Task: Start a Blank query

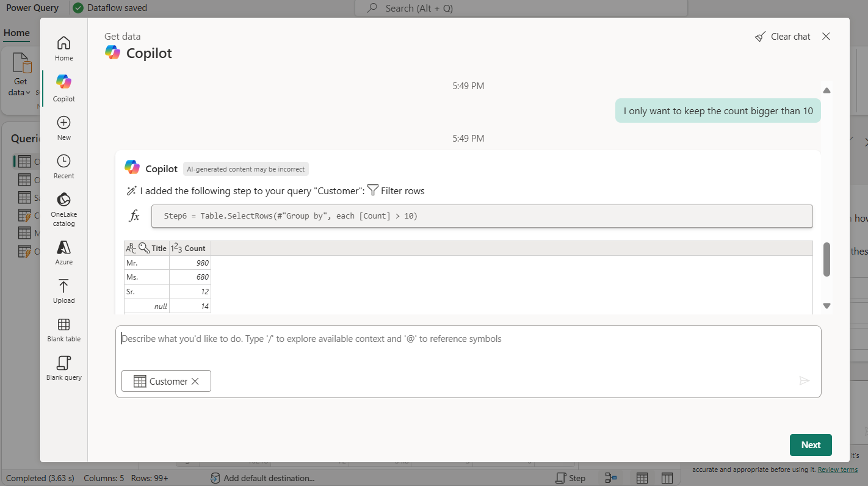Action: click(x=63, y=368)
